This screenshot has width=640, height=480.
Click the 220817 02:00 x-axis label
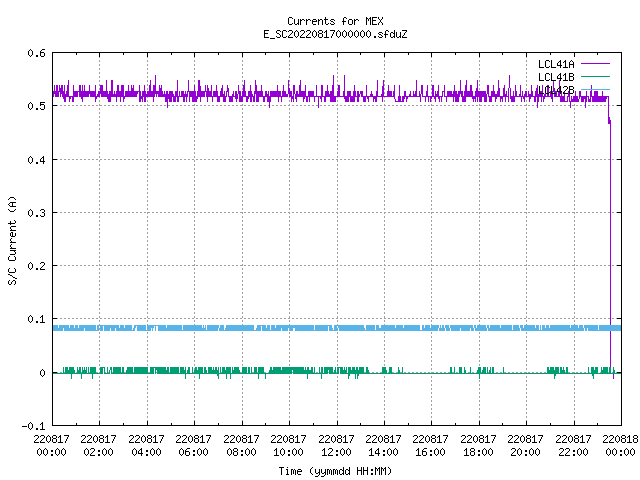(98, 445)
